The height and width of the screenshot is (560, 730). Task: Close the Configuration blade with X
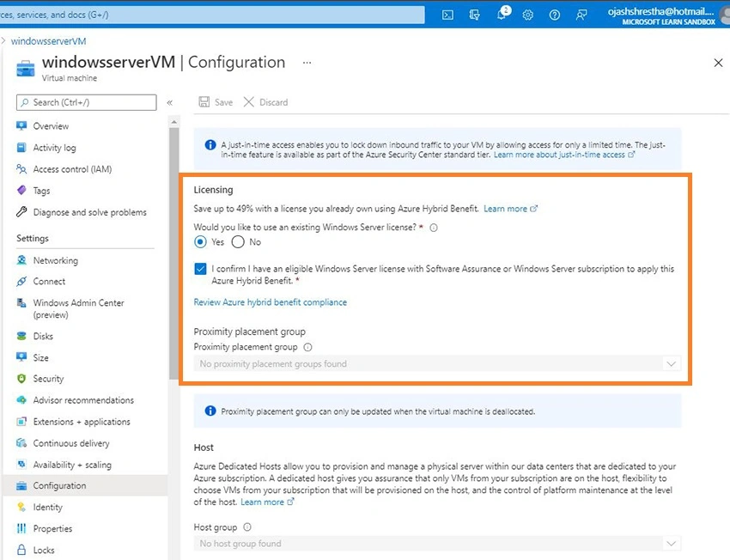point(718,63)
